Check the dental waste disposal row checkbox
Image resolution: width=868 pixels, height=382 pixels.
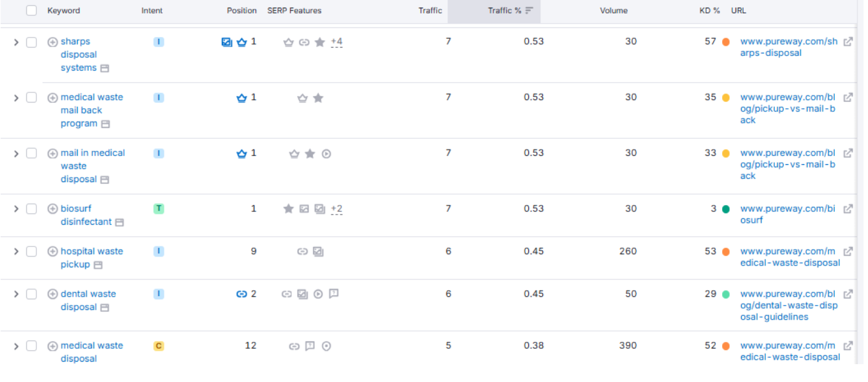(31, 294)
